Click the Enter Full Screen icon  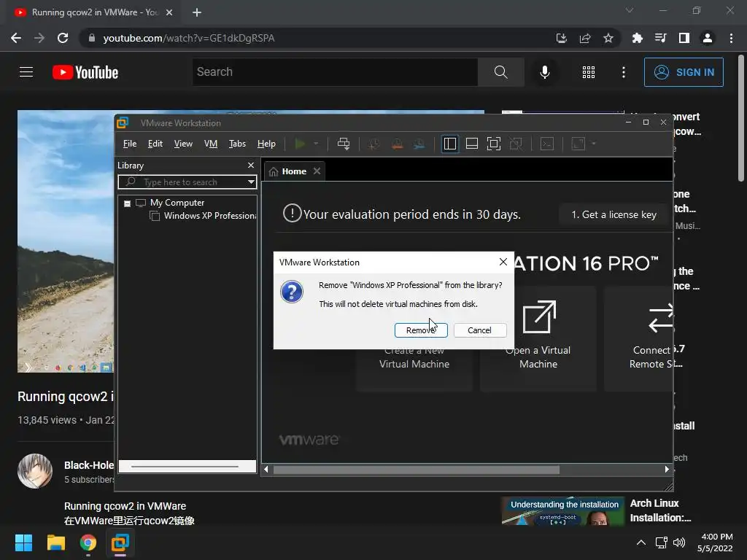[494, 144]
